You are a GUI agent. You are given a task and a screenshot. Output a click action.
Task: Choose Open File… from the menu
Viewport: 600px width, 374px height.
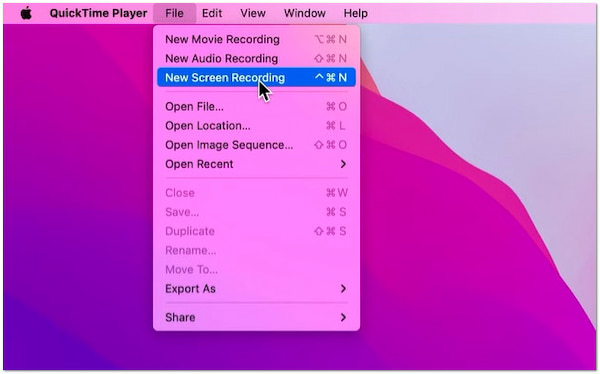coord(256,106)
